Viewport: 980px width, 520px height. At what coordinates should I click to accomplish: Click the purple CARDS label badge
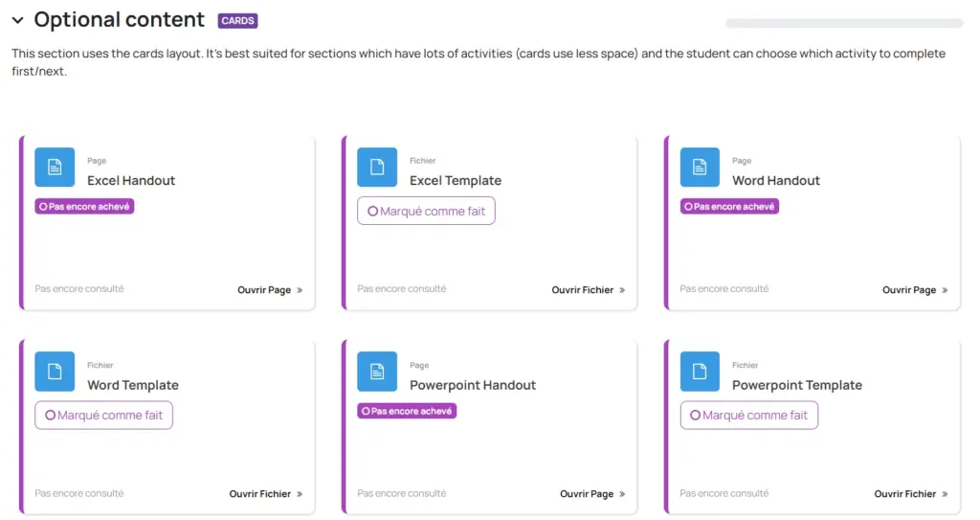[x=237, y=21]
